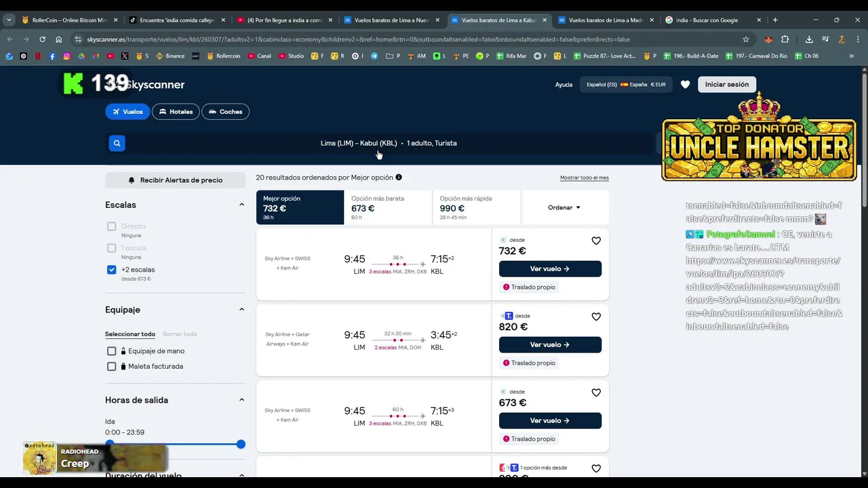Screen dimensions: 868x488
Task: Open the Google Drive bookmark icon
Action: click(x=81, y=56)
